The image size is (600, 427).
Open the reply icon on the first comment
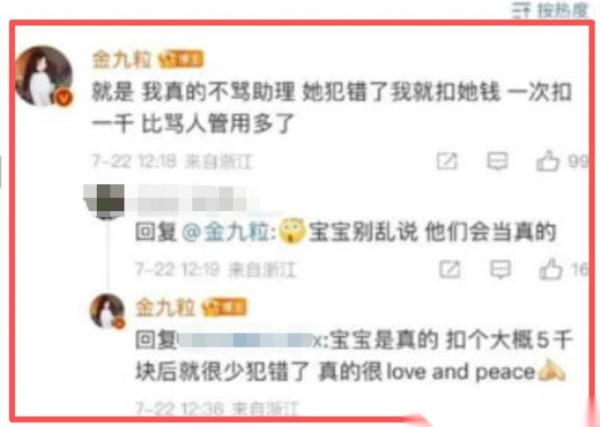tap(497, 161)
